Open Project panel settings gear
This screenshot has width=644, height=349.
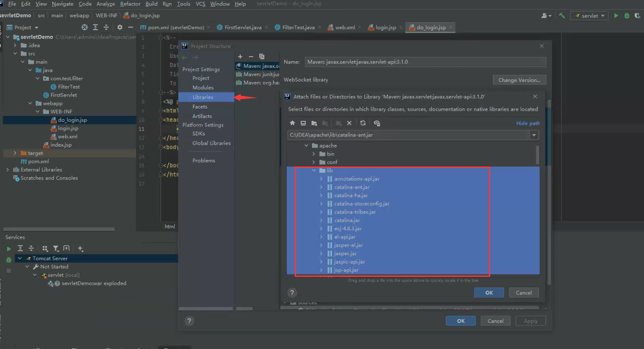point(120,27)
